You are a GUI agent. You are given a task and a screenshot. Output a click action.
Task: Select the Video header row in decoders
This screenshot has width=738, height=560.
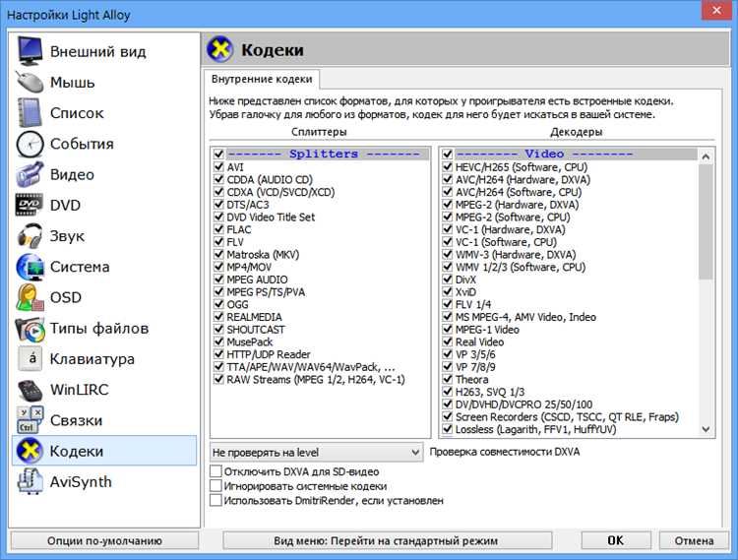(570, 154)
